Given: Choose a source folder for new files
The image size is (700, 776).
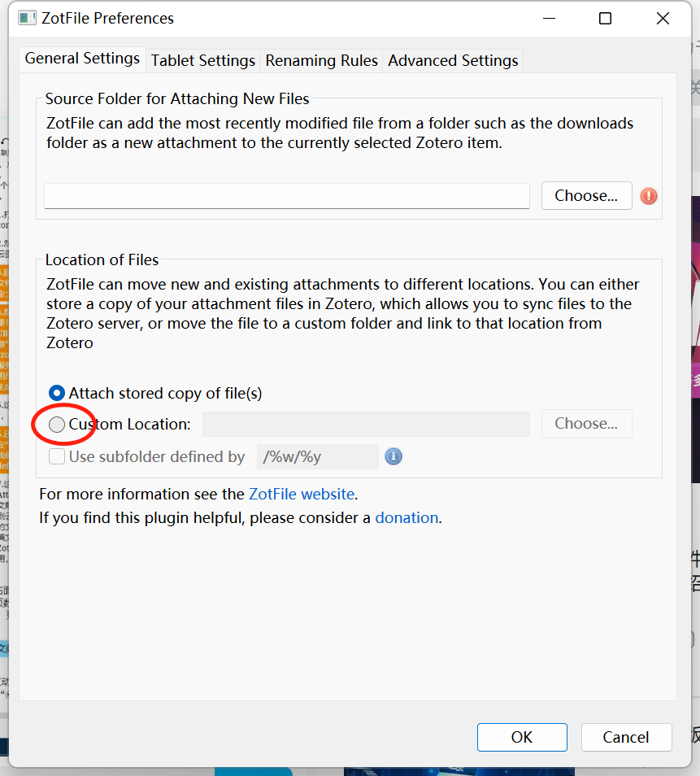Looking at the screenshot, I should click(x=586, y=195).
